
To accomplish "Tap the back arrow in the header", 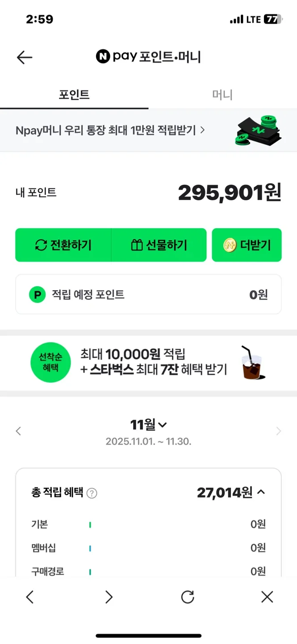I will [x=25, y=57].
